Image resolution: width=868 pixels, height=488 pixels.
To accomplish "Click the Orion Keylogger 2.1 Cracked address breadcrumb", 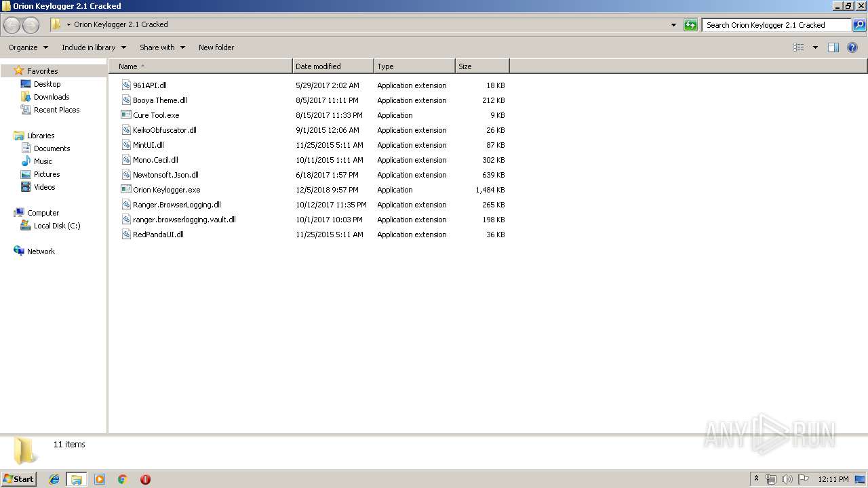I will click(x=121, y=24).
